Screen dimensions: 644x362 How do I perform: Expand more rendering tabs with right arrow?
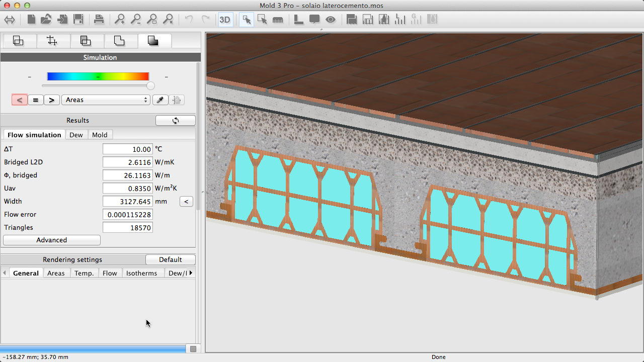point(191,273)
